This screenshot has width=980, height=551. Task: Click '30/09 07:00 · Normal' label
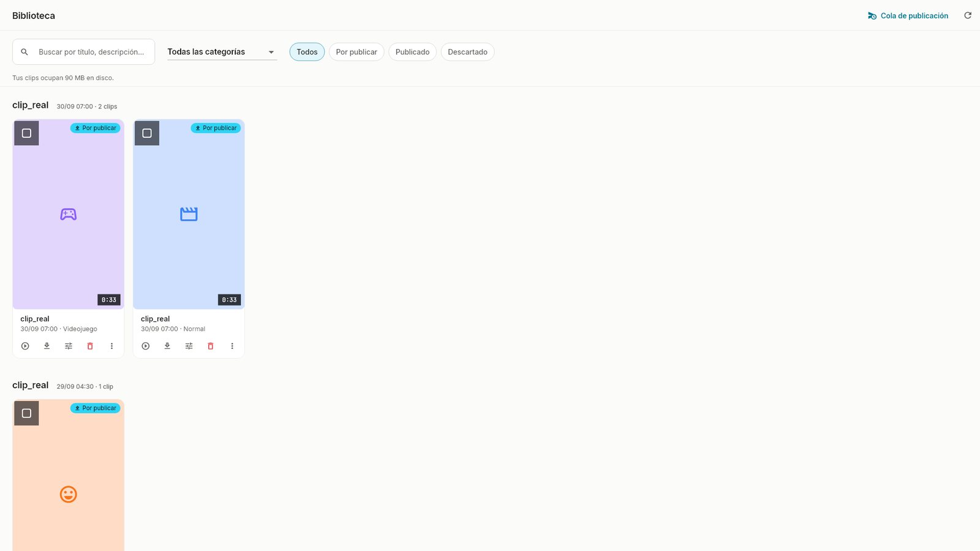pos(173,329)
